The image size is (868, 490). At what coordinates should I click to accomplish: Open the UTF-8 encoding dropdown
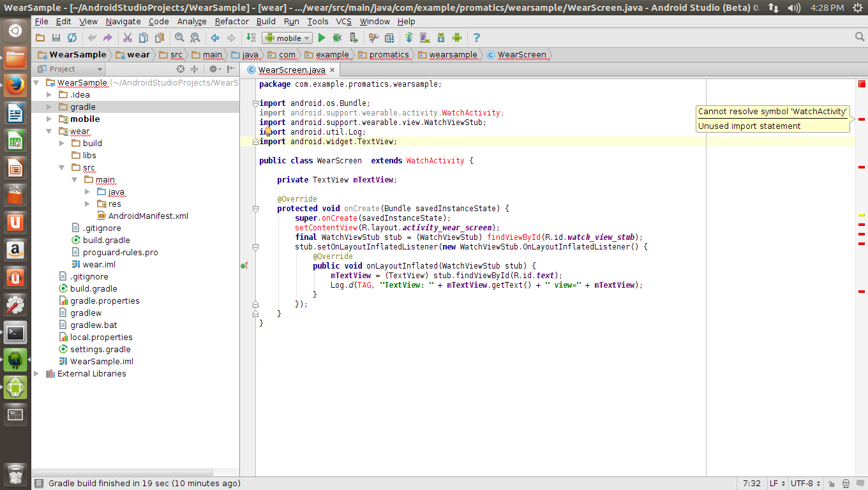[805, 484]
